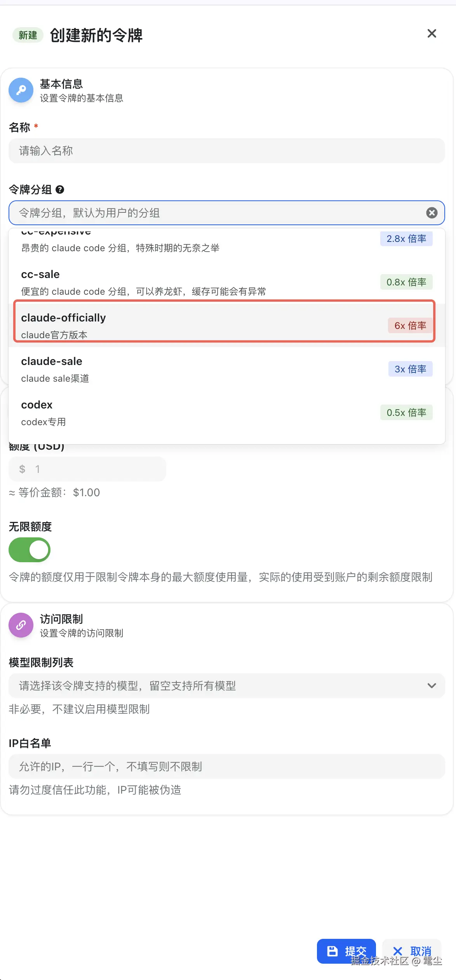Click the 6x 倍率 badge
Screen dimensions: 456x980
(410, 325)
